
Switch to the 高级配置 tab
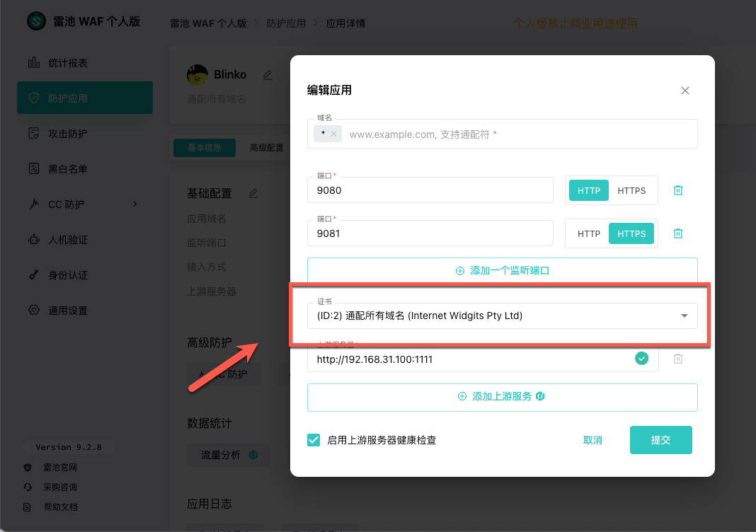[267, 147]
